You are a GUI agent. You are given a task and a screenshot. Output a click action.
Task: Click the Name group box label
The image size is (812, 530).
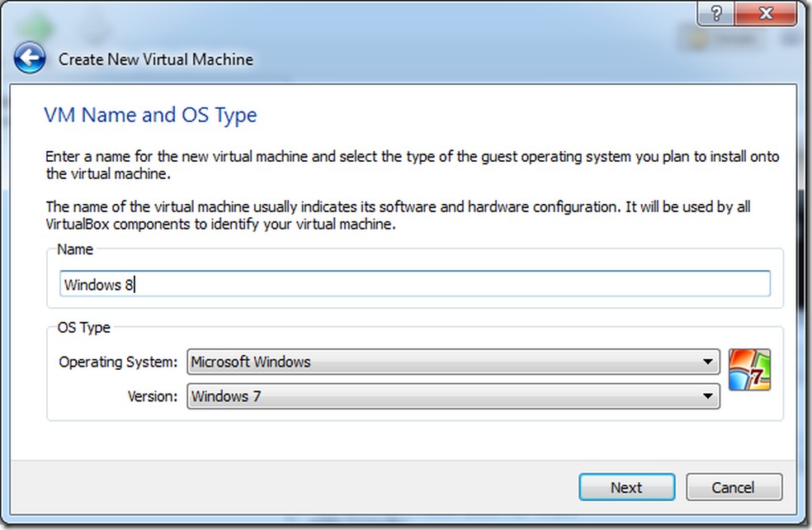pos(75,249)
